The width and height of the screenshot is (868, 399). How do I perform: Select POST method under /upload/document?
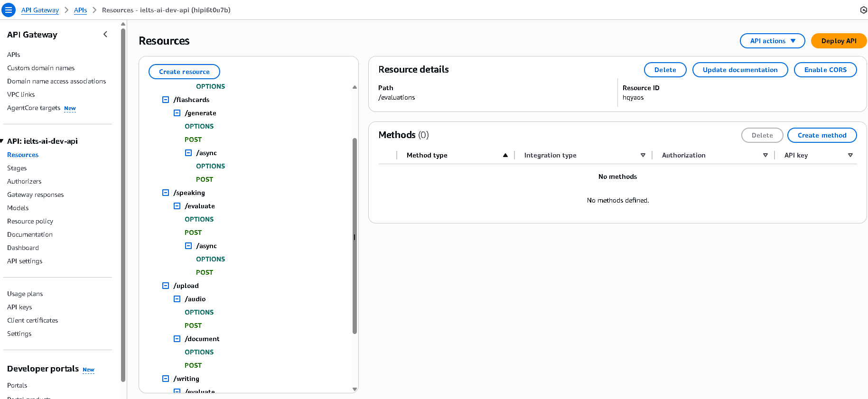(x=193, y=365)
